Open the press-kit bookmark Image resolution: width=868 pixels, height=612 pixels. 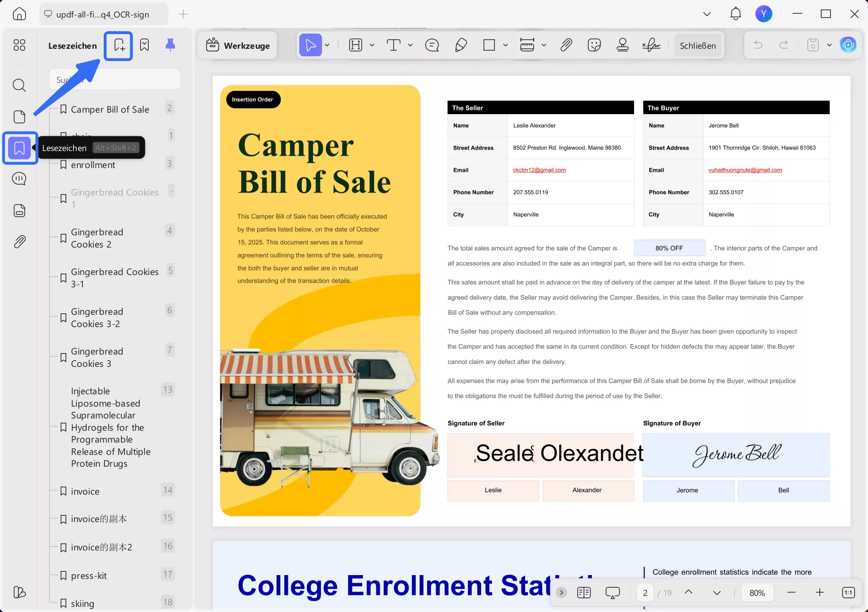(89, 576)
